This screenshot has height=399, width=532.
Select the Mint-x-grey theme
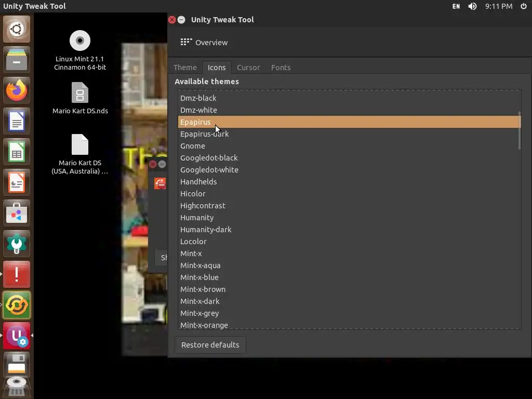349,313
